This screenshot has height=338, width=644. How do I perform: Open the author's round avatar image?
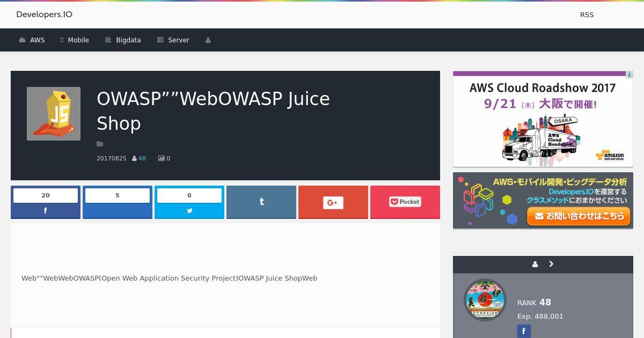[x=485, y=300]
